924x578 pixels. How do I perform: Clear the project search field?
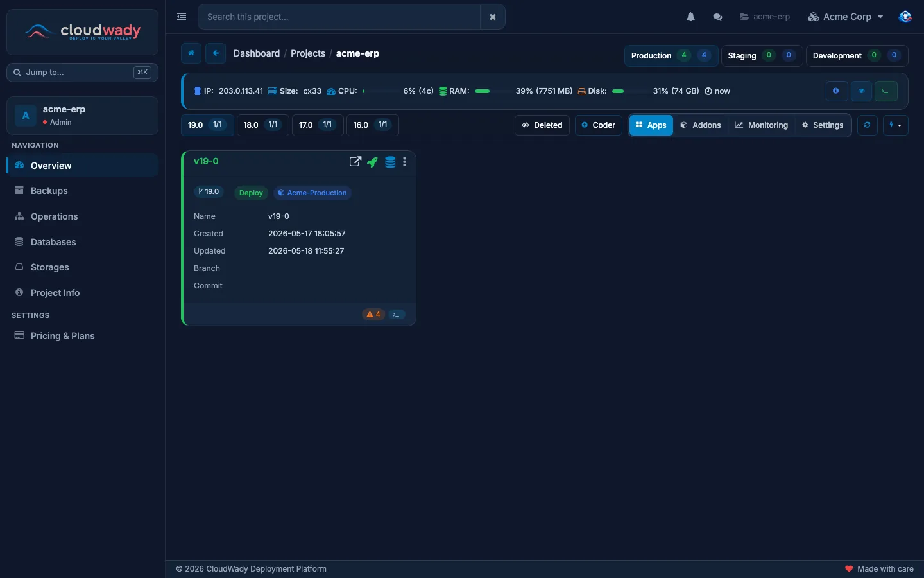coord(493,17)
